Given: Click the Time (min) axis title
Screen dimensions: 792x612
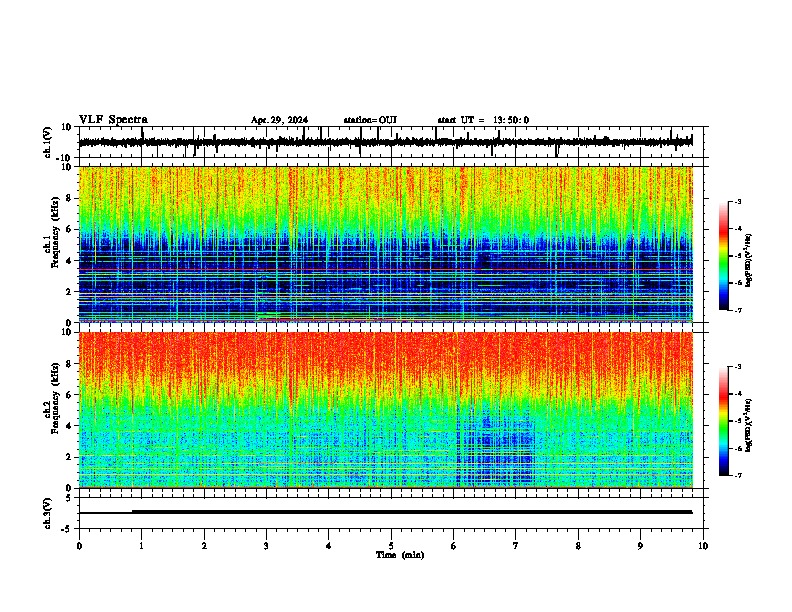Looking at the screenshot, I should pyautogui.click(x=400, y=555).
